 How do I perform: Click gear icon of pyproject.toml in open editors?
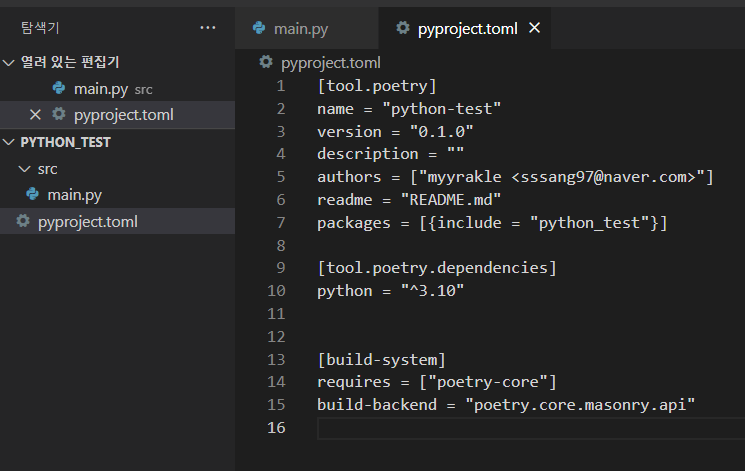[x=59, y=115]
